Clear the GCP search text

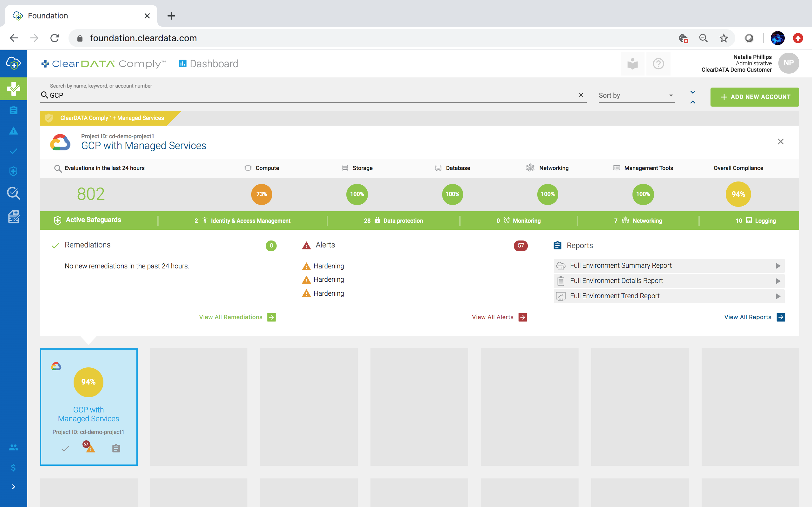(581, 95)
